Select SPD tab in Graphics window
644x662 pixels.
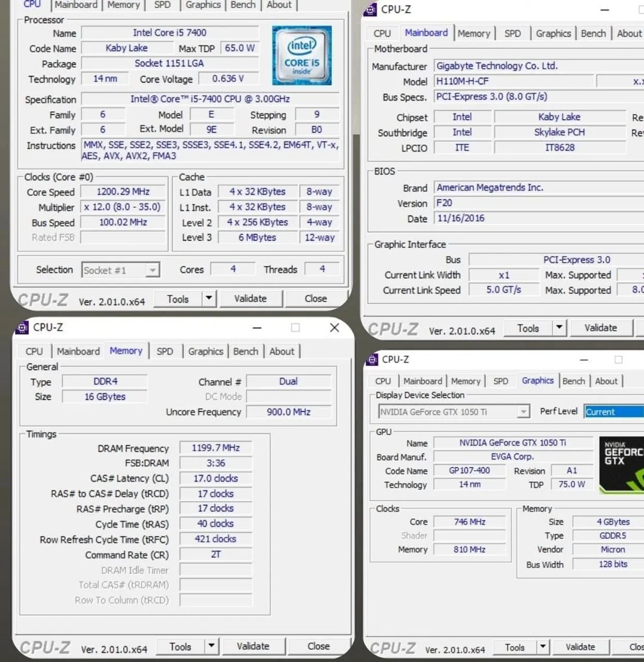[x=501, y=381]
